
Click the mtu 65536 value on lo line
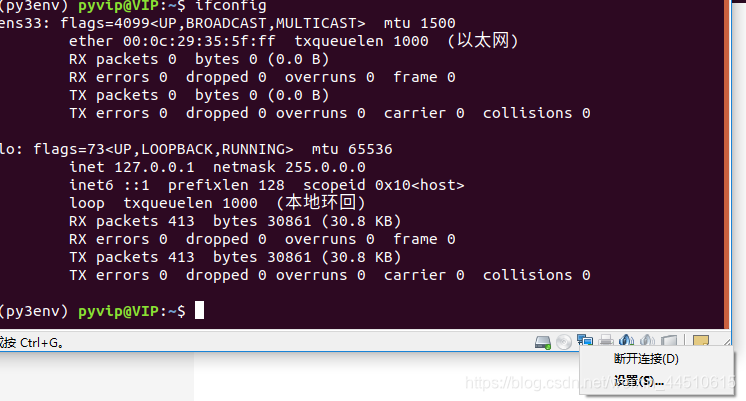tap(352, 149)
